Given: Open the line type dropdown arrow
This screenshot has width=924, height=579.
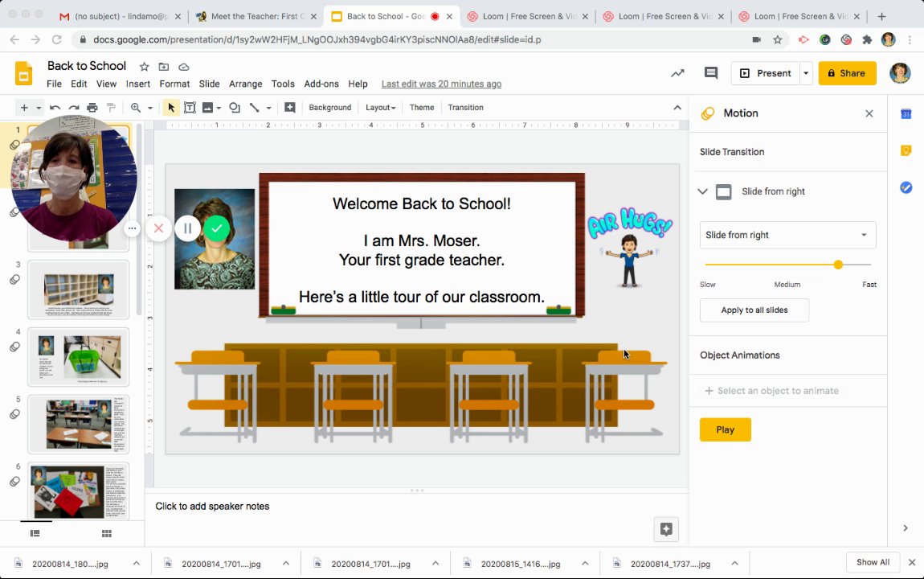Looking at the screenshot, I should 268,108.
